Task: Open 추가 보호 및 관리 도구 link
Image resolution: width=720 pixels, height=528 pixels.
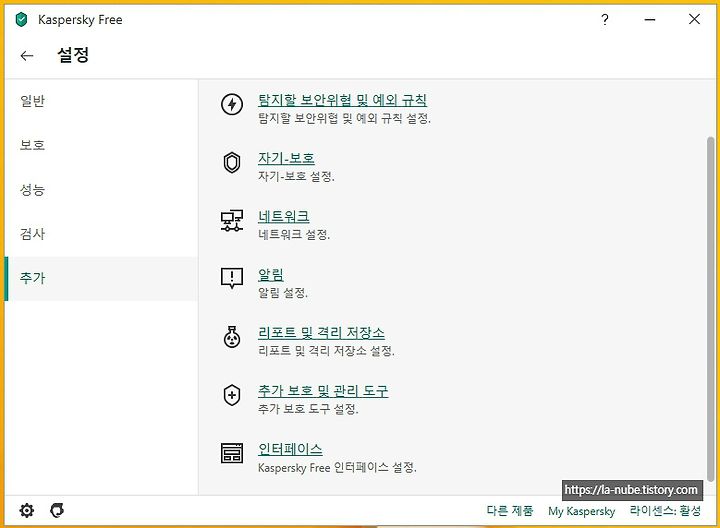Action: click(323, 391)
